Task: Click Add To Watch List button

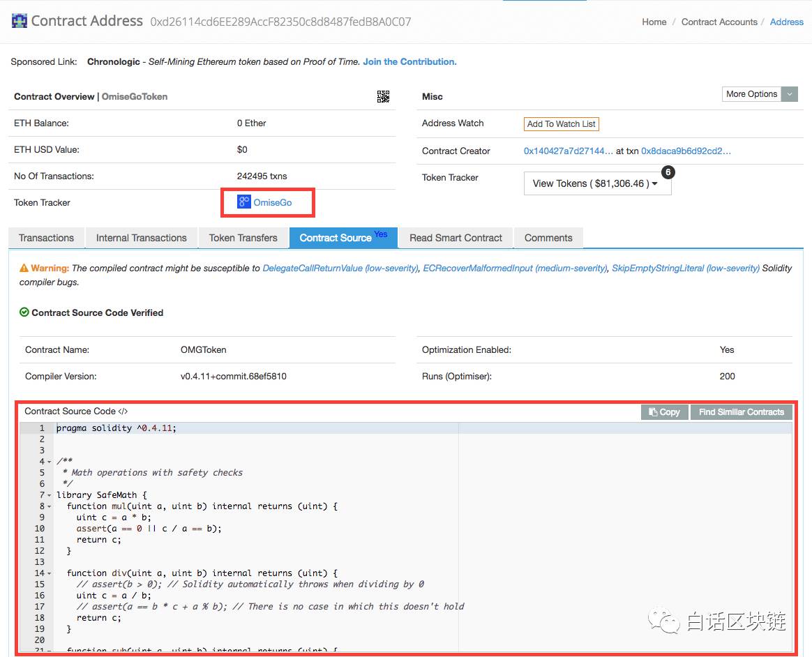Action: tap(562, 123)
